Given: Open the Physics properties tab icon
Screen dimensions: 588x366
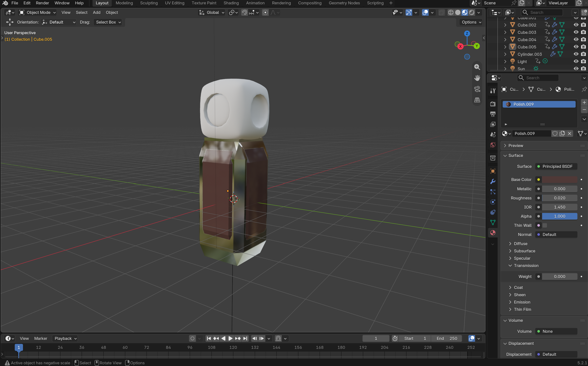Looking at the screenshot, I should pyautogui.click(x=493, y=202).
